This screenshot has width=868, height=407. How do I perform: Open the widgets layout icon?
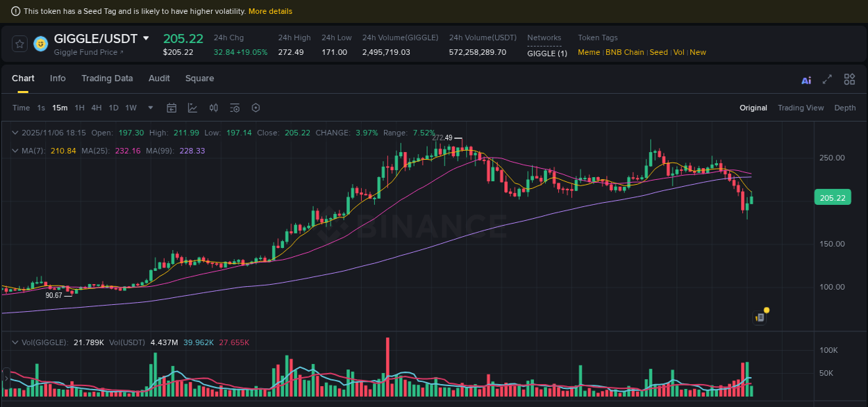(x=849, y=79)
